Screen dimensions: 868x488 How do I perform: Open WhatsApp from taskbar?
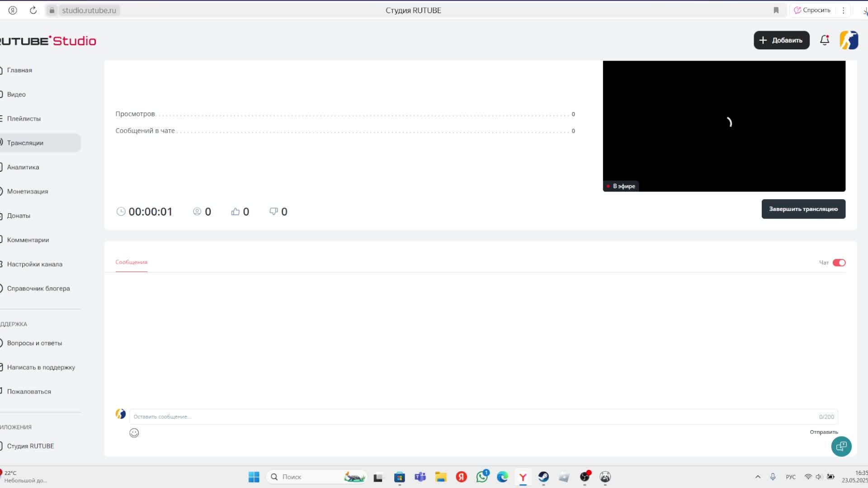point(482,476)
